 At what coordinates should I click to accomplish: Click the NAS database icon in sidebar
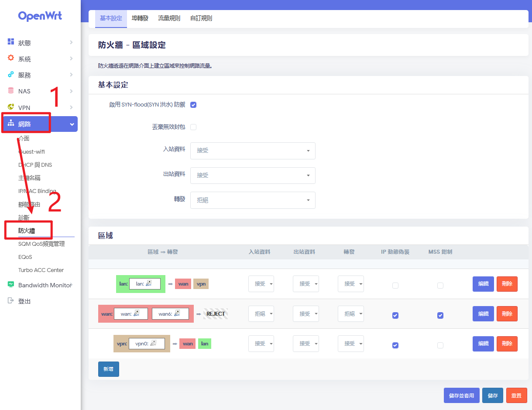[11, 91]
